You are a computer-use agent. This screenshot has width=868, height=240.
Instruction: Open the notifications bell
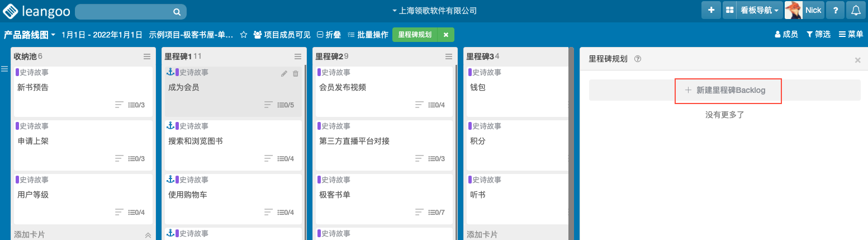855,10
